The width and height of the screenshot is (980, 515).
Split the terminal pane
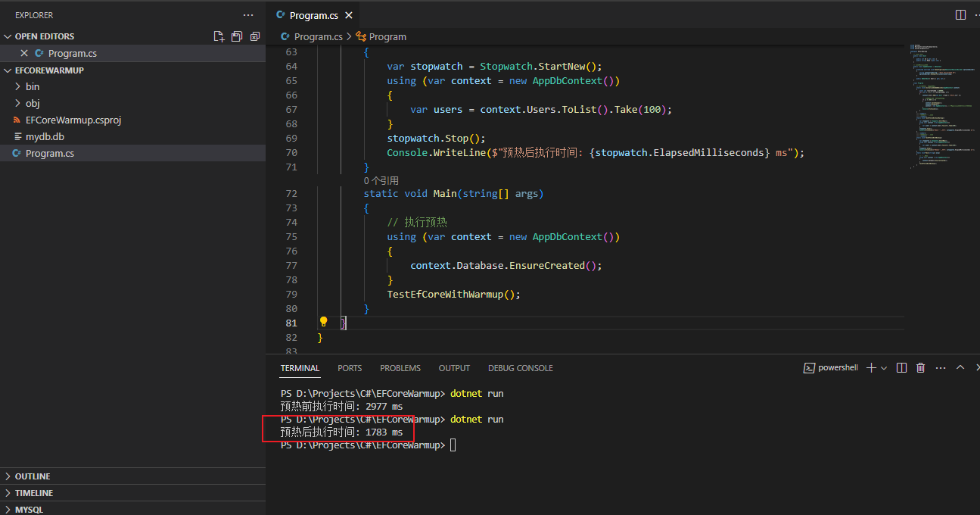[x=901, y=367]
